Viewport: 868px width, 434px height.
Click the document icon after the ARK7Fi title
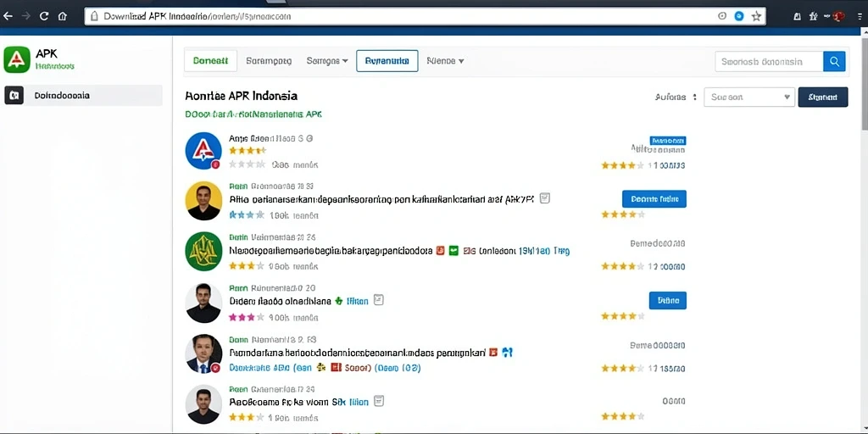pyautogui.click(x=545, y=198)
